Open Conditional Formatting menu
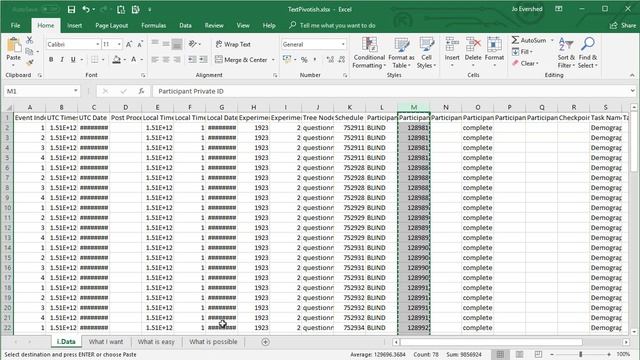This screenshot has height=360, width=640. (369, 53)
